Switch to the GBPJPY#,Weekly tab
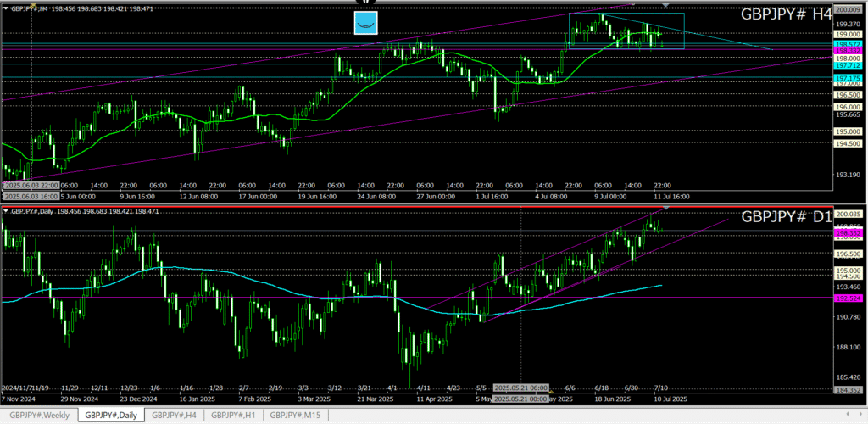Viewport: 868px width, 424px height. click(39, 416)
